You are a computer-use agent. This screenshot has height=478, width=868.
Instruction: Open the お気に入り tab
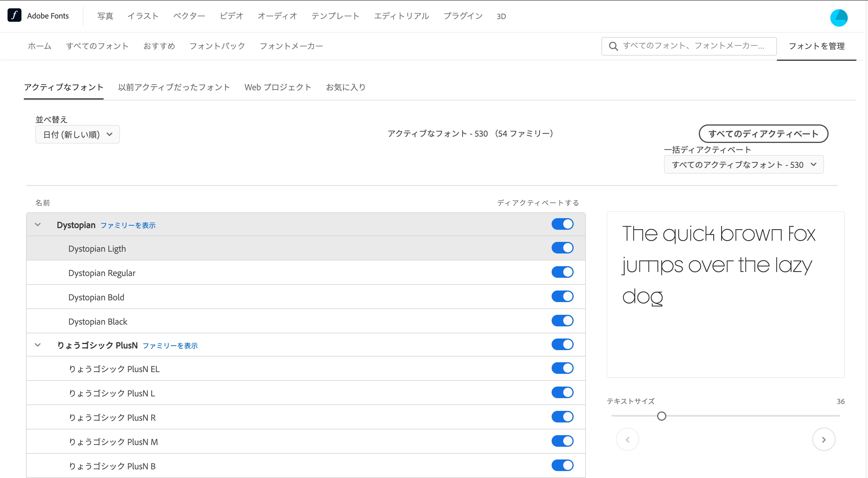pos(345,87)
